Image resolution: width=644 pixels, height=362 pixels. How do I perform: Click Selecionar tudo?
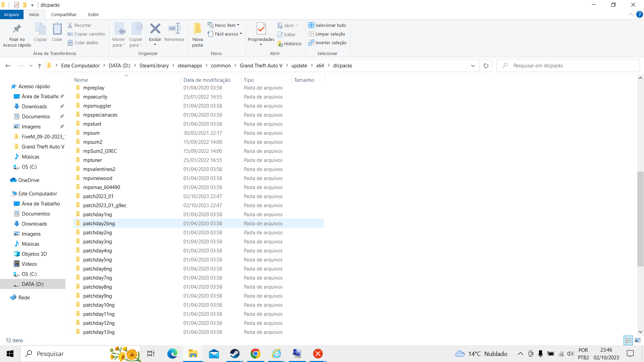click(x=327, y=25)
